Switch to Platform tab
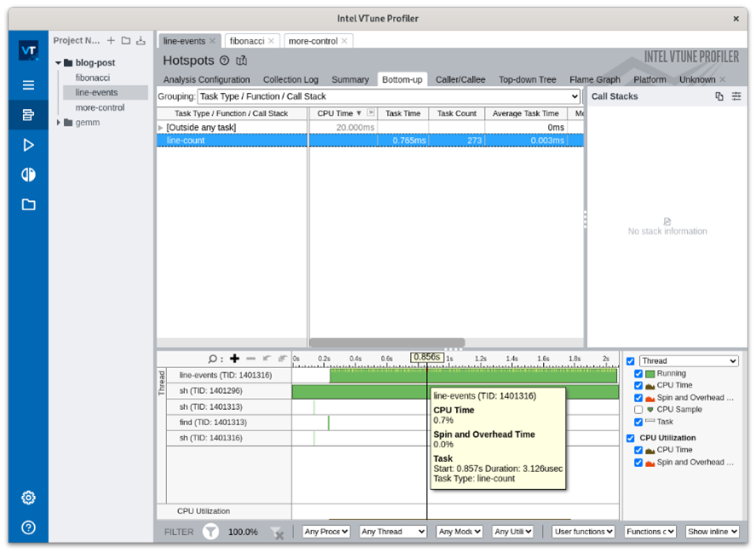756x553 pixels. click(650, 79)
